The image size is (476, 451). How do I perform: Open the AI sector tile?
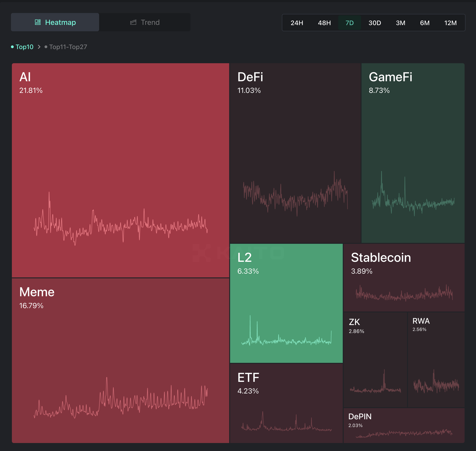coord(120,168)
